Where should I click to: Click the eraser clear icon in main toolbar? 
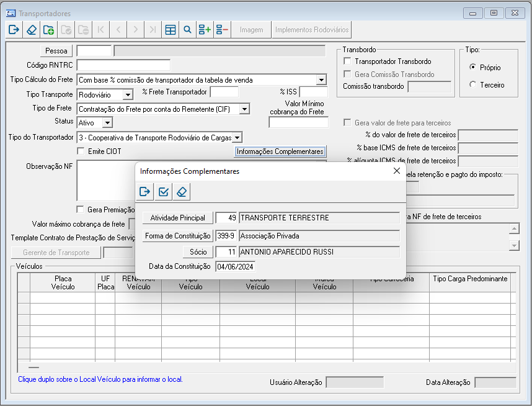[32, 30]
